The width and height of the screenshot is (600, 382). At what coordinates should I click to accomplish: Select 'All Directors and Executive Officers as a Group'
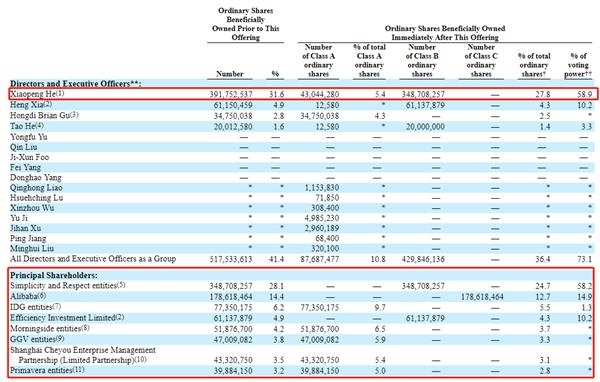pos(93,259)
